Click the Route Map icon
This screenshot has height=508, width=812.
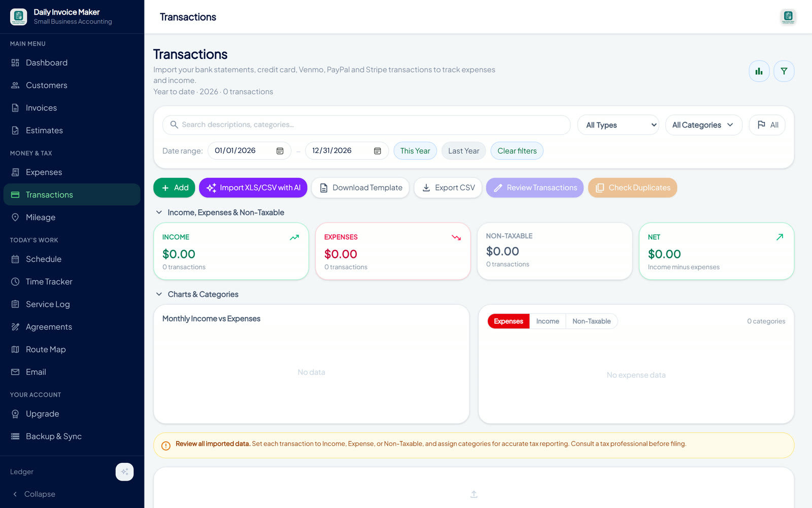15,350
